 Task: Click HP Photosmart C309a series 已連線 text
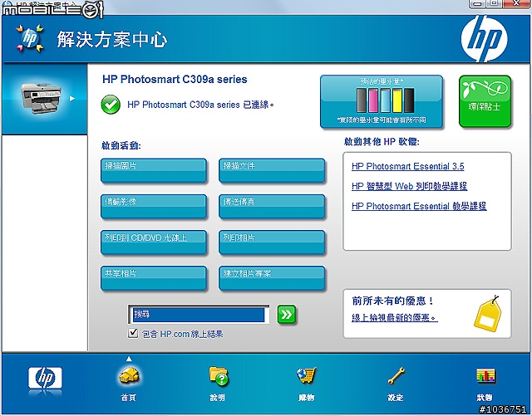[200, 105]
